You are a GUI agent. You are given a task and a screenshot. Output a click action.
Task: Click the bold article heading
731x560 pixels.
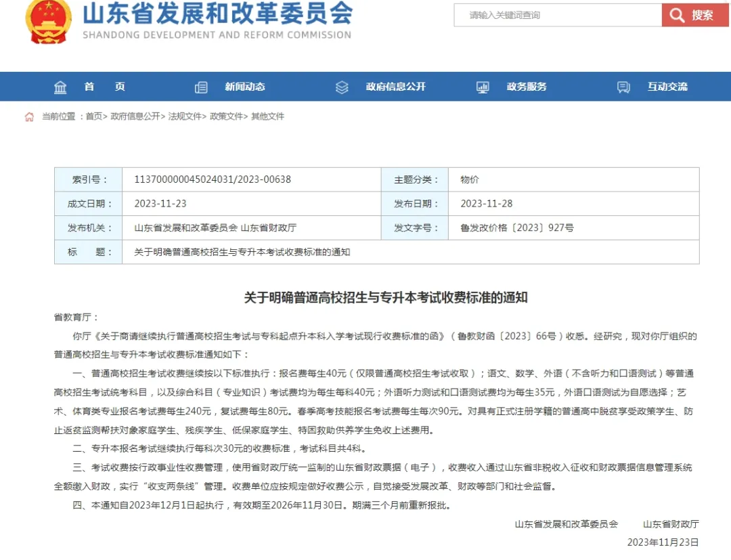[x=386, y=297]
